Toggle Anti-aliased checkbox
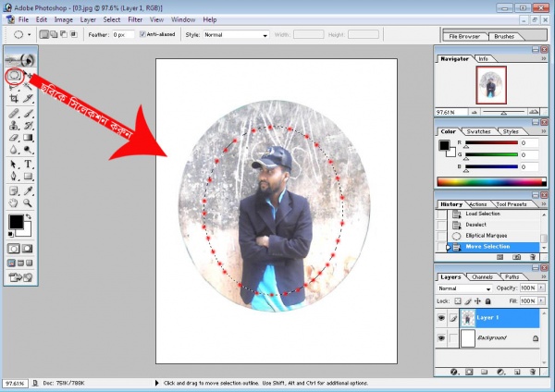The height and width of the screenshot is (392, 555). pos(142,34)
